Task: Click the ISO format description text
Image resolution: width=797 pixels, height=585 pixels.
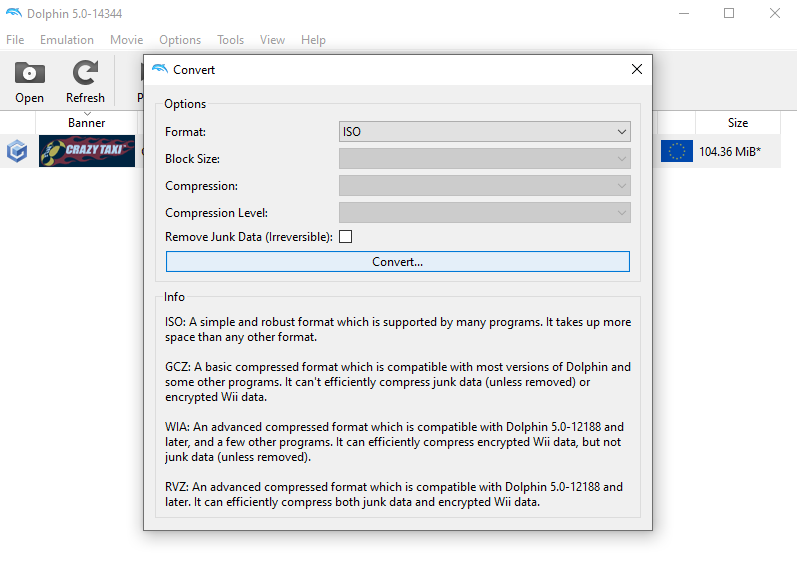Action: point(398,329)
